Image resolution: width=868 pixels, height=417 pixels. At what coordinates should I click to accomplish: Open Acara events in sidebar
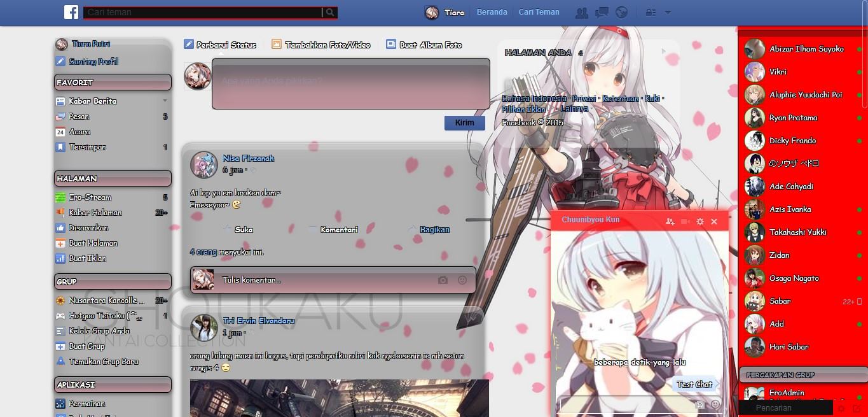click(79, 131)
